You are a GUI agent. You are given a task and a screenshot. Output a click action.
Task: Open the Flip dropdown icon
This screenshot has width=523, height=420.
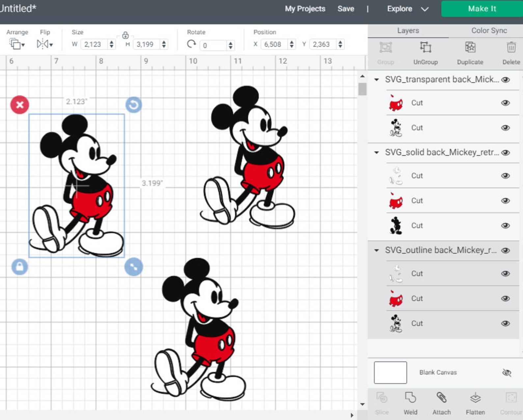[44, 44]
